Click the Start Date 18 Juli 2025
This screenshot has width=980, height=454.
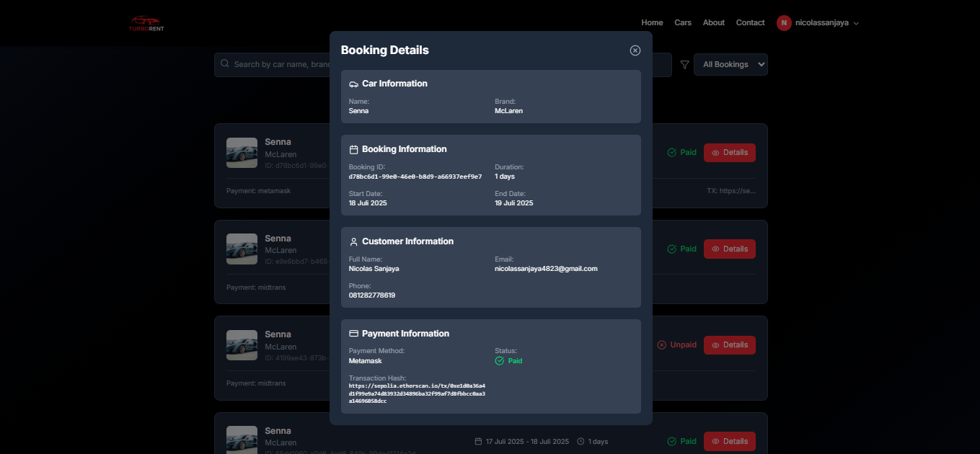pyautogui.click(x=368, y=203)
